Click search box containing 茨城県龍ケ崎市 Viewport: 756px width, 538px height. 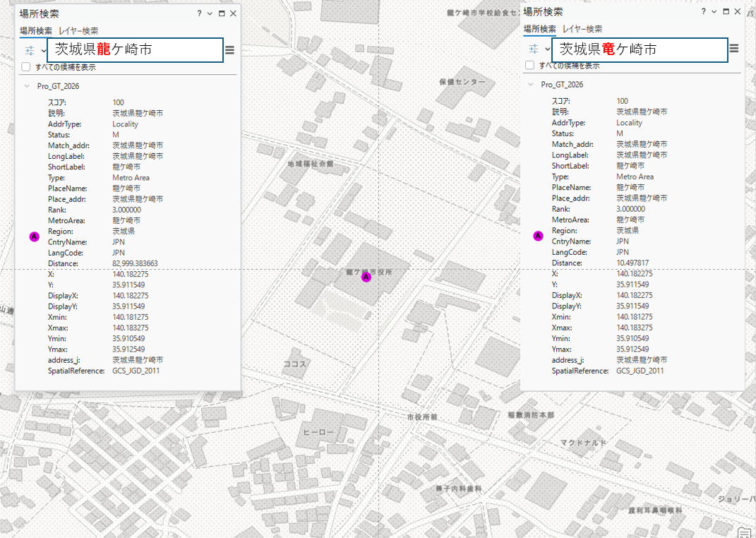[136, 50]
